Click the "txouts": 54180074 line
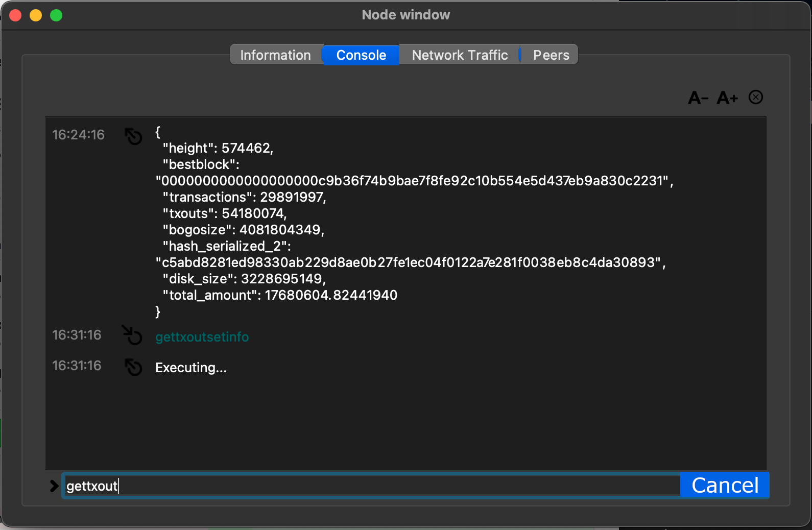 [x=225, y=213]
